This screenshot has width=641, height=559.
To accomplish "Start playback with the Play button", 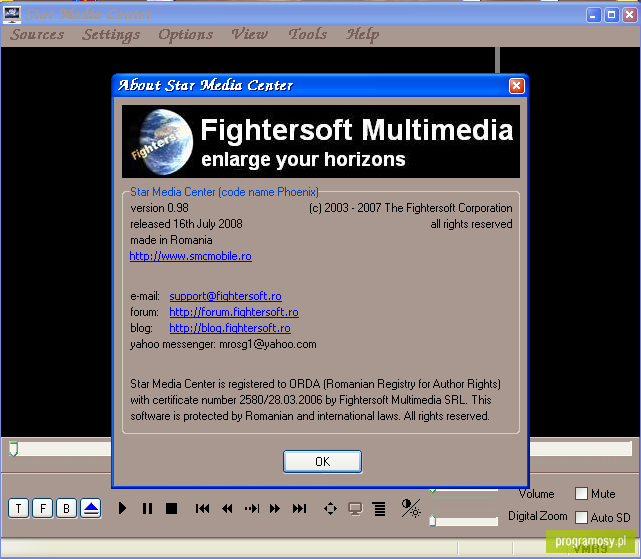I will click(122, 508).
